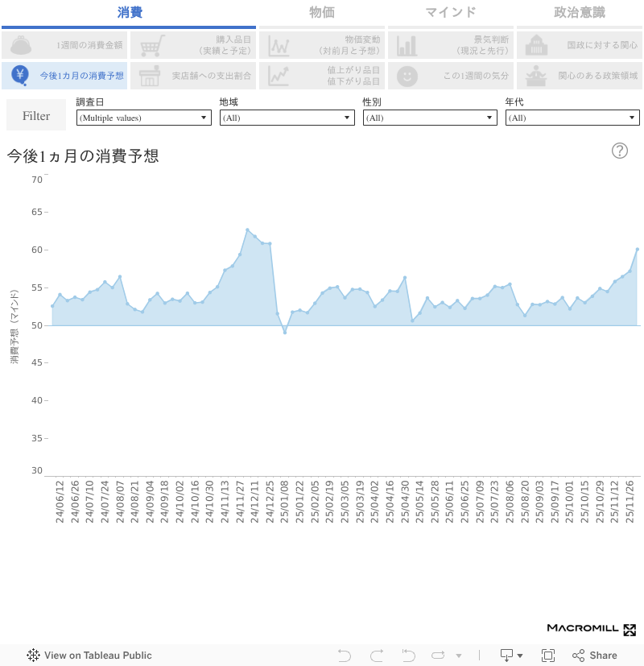Open the Download menu icon
The width and height of the screenshot is (644, 666).
click(511, 656)
